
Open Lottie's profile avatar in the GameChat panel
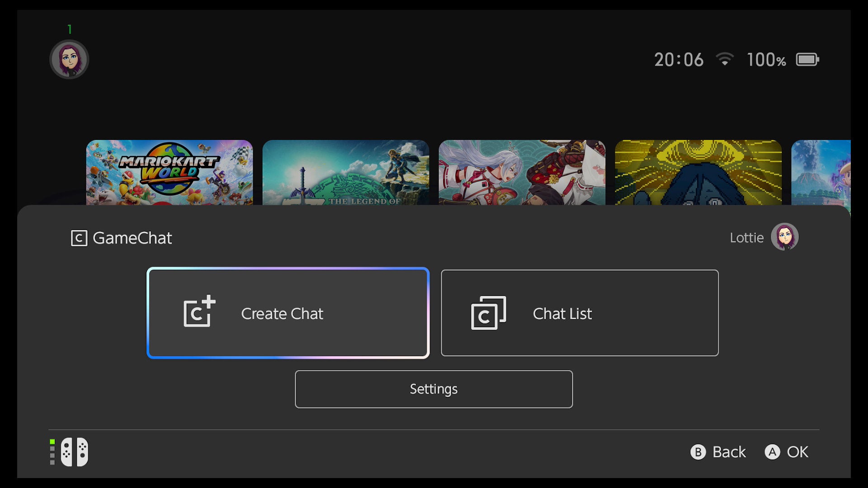point(785,236)
